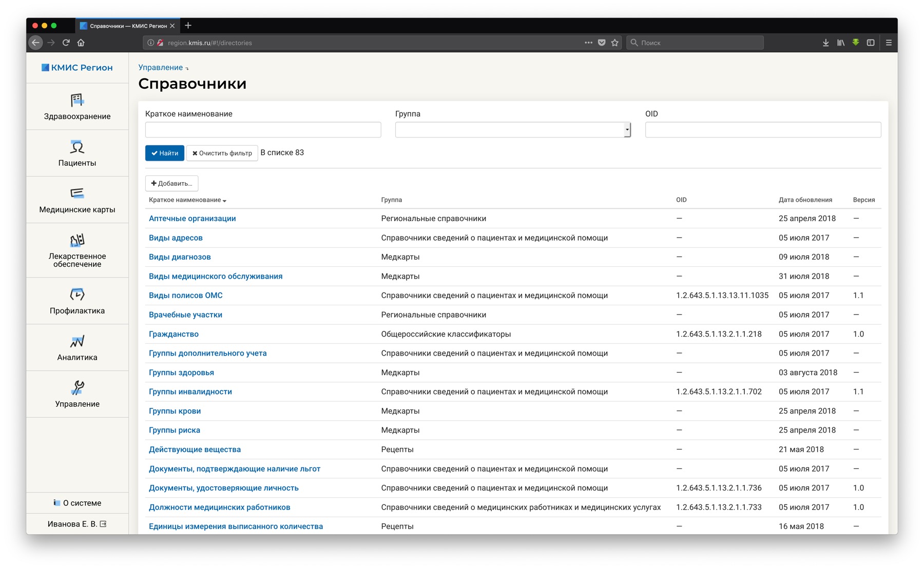Screen dimensions: 924x569
Task: Toggle the browser sidebar icon
Action: click(x=871, y=43)
